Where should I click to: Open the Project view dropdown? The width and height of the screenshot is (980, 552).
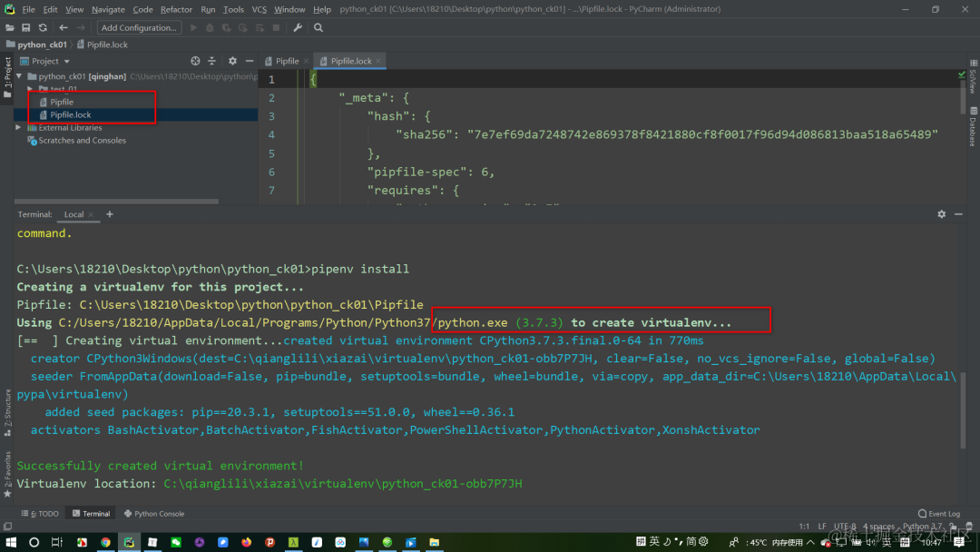(x=45, y=61)
